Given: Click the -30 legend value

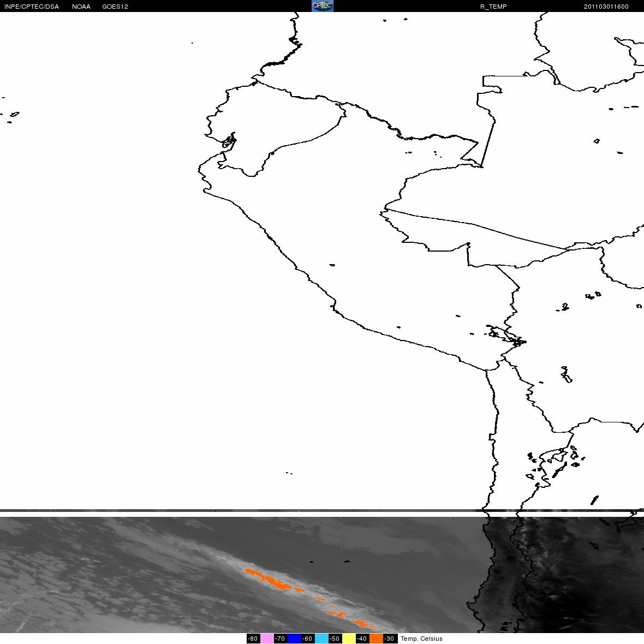Looking at the screenshot, I should click(390, 639).
